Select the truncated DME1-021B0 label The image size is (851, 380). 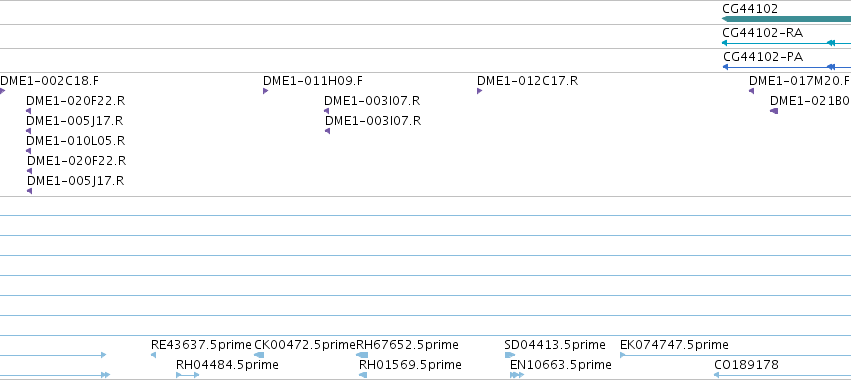coord(809,100)
